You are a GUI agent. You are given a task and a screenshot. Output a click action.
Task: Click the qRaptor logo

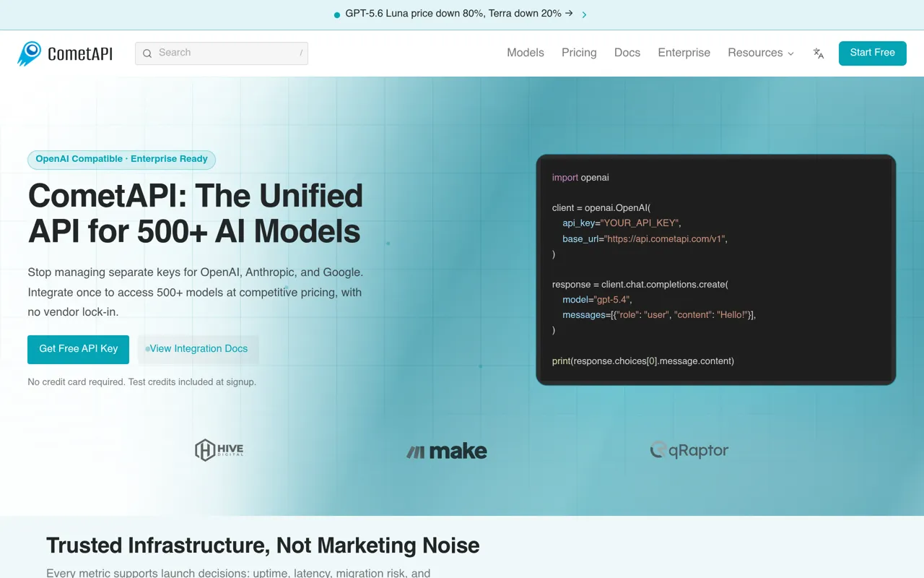click(x=689, y=450)
